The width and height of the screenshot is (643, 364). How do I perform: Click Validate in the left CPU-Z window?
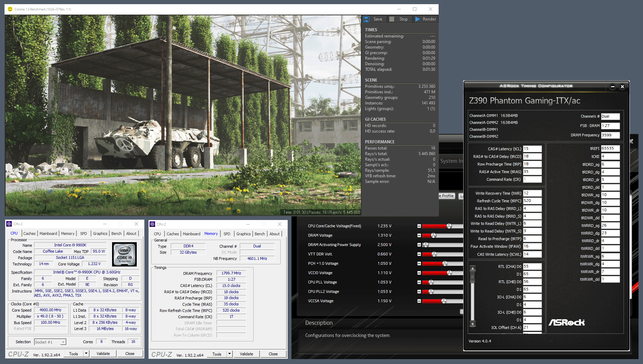point(103,354)
